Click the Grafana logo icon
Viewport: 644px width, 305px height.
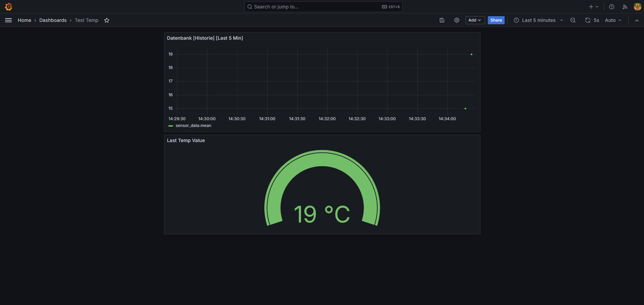tap(8, 7)
